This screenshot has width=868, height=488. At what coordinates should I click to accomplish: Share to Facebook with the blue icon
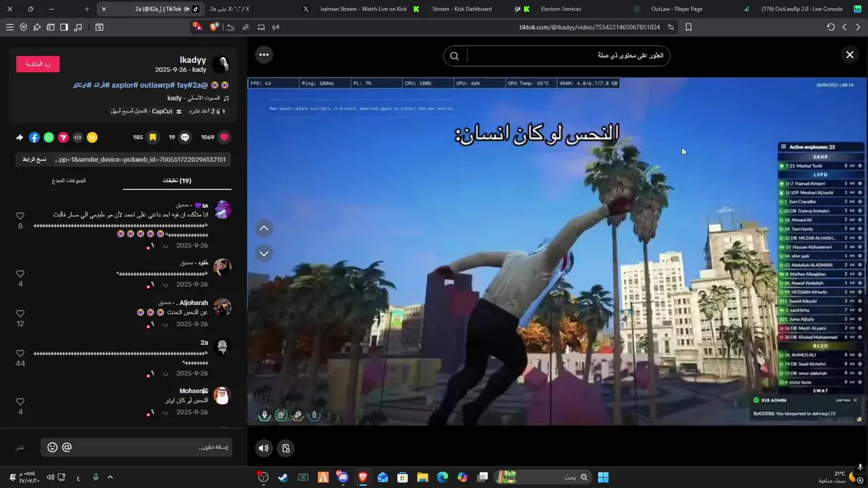(x=34, y=138)
